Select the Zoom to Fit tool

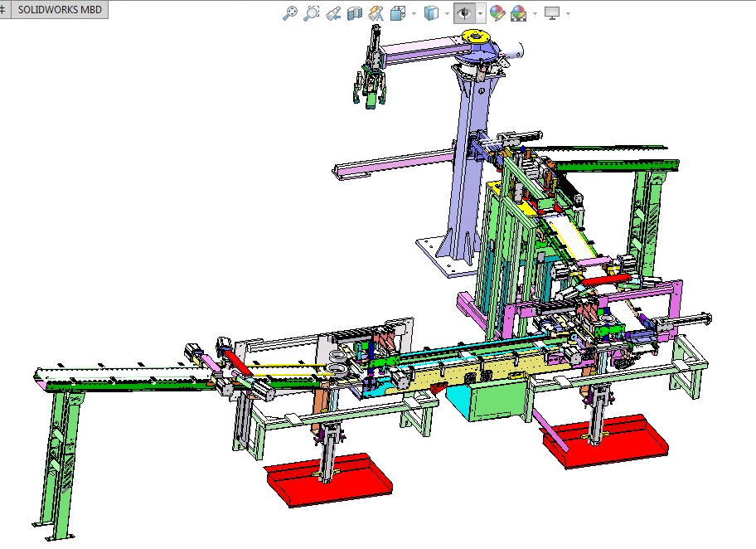[x=291, y=12]
